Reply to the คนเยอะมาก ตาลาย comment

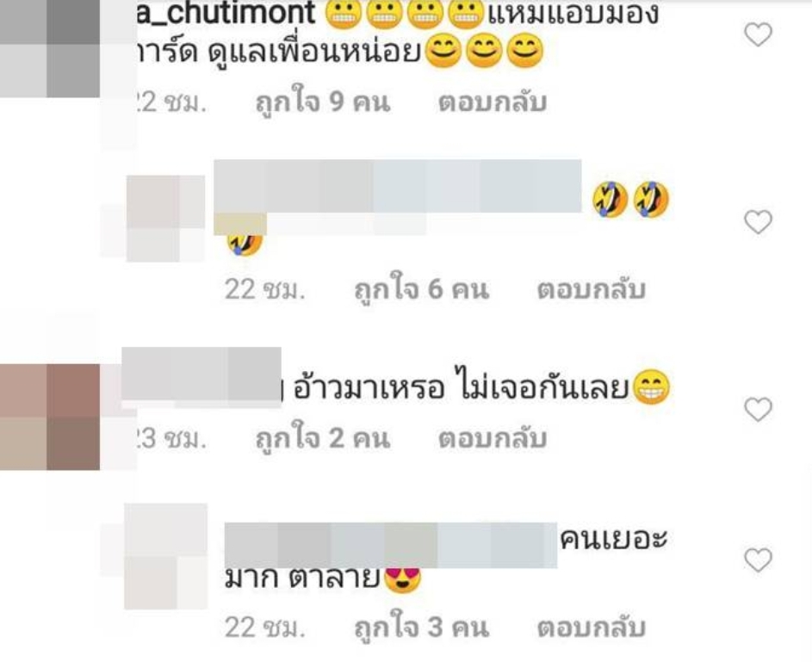(x=592, y=628)
